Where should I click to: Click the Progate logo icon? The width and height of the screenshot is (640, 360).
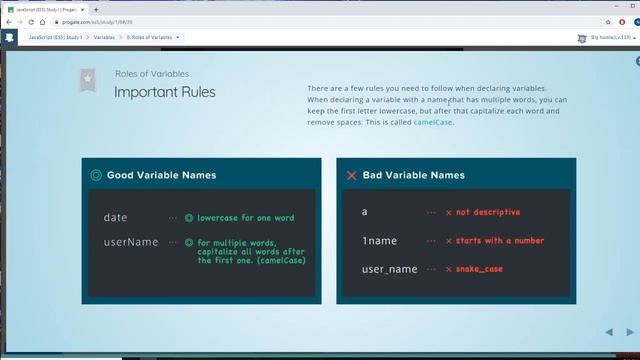point(9,38)
